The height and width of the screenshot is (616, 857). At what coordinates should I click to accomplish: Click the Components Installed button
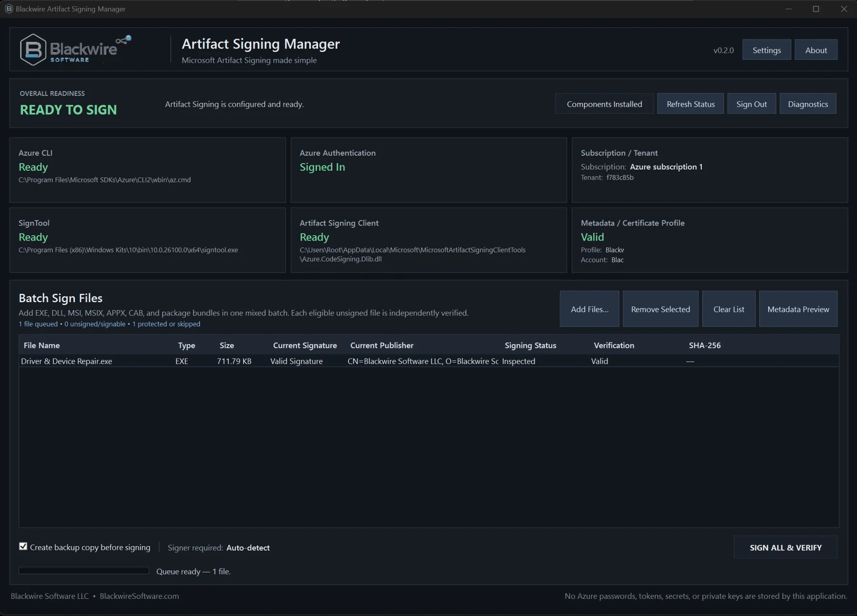(604, 104)
